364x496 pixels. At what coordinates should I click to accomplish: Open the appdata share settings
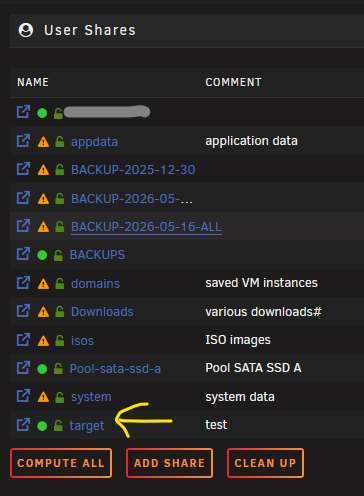point(94,142)
